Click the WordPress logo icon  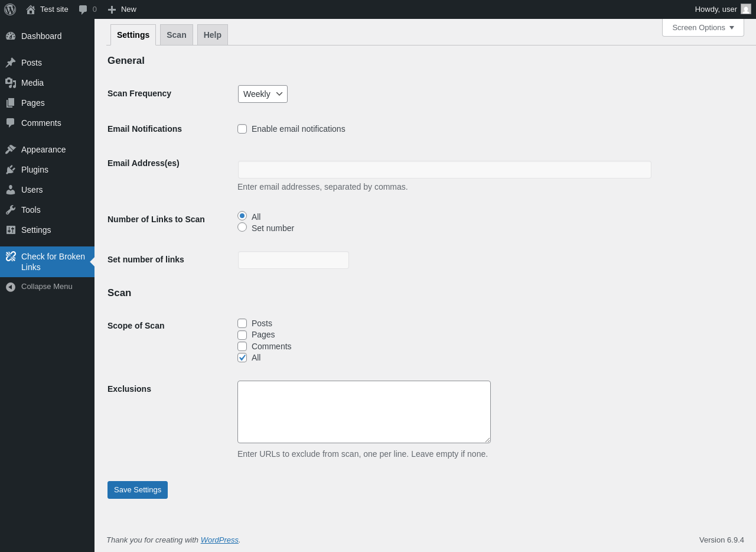[10, 9]
